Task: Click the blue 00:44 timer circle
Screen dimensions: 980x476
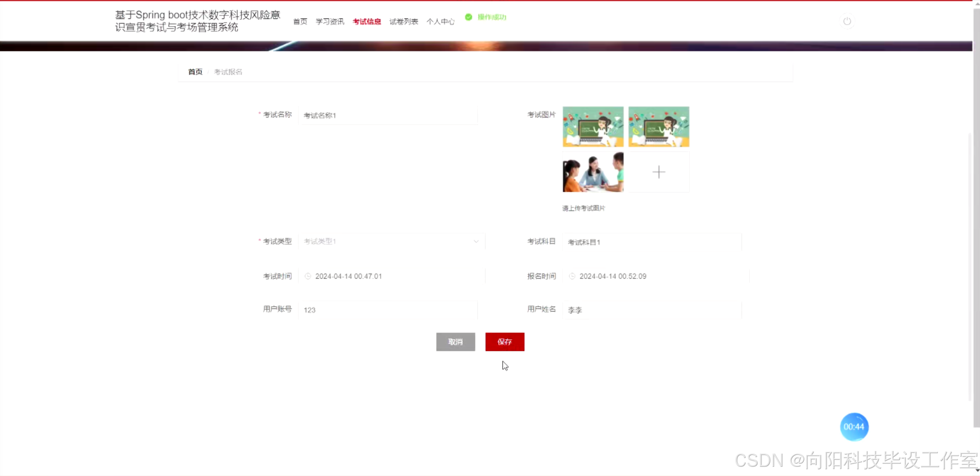Action: [854, 426]
